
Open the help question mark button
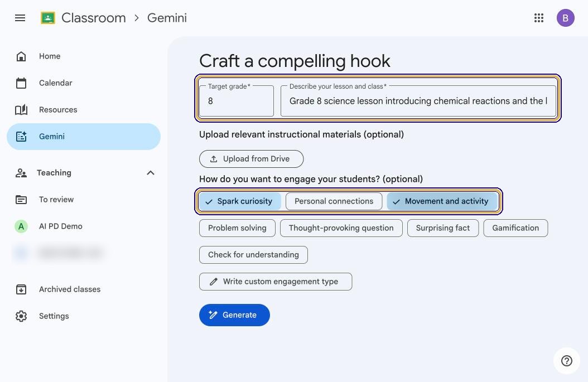coord(567,361)
